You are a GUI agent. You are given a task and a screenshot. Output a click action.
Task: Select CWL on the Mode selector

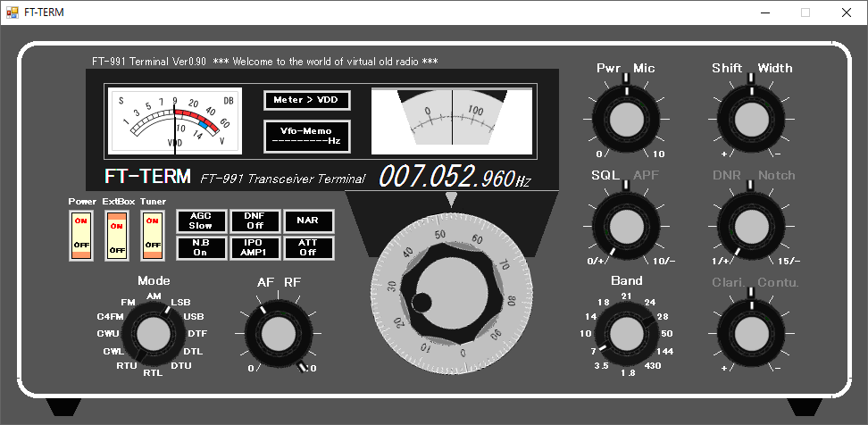(x=113, y=352)
